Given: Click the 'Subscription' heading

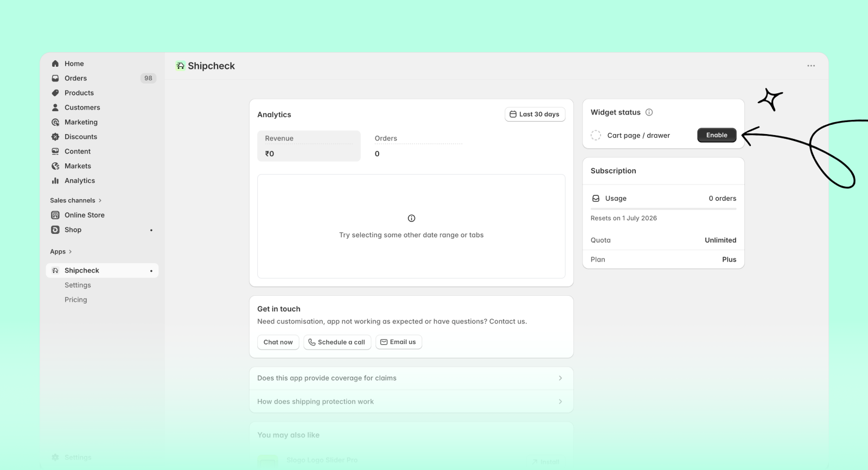Looking at the screenshot, I should point(614,170).
